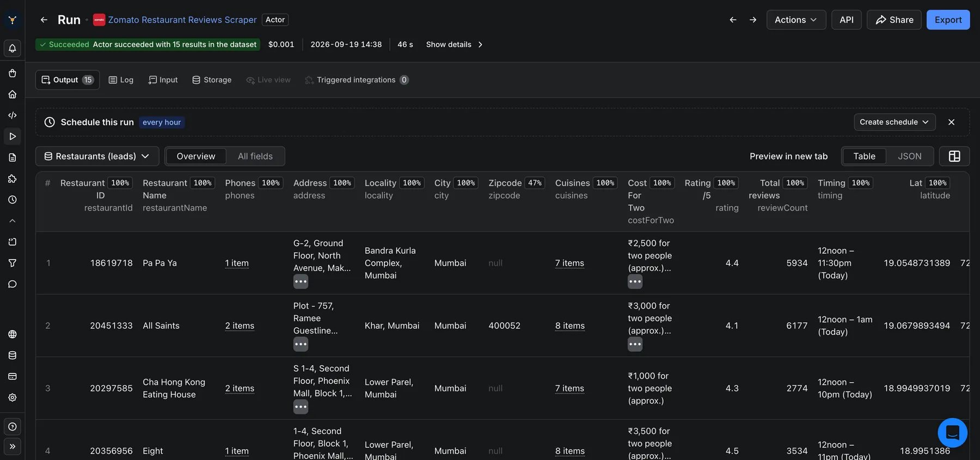Expand the All Saints cost for two cell
Screen dimensions: 980x460
pos(635,345)
